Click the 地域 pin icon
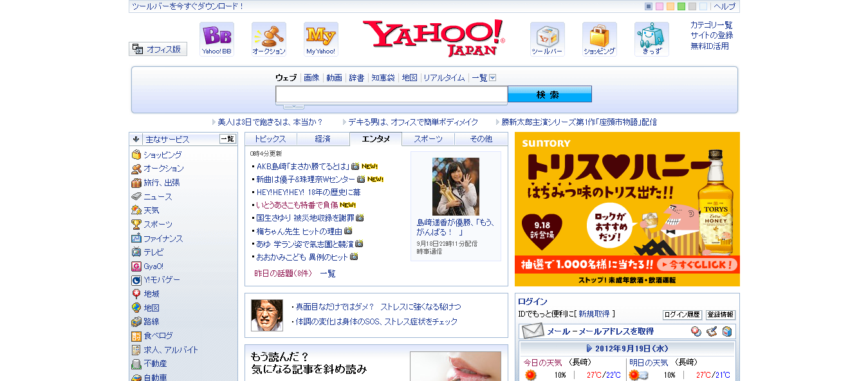This screenshot has height=381, width=868. 136,294
